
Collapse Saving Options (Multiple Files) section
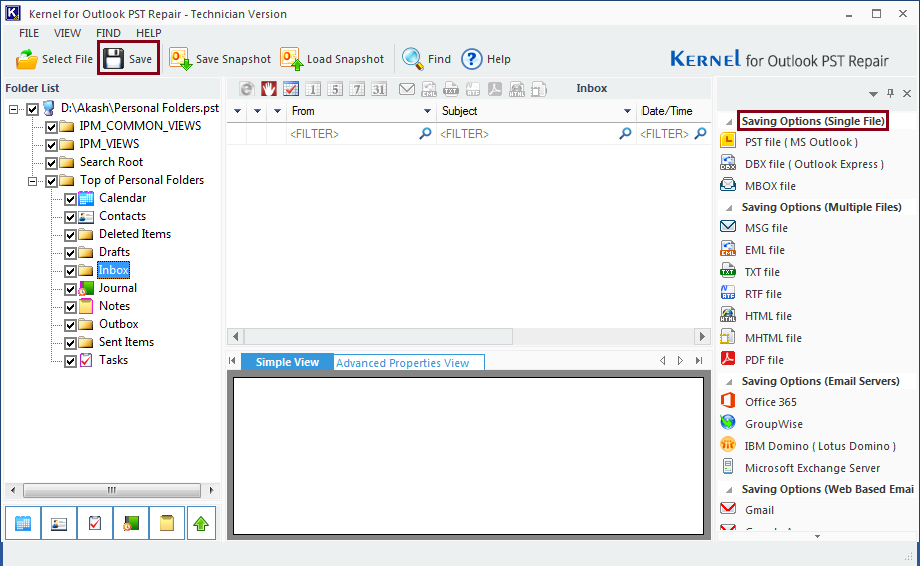[729, 208]
